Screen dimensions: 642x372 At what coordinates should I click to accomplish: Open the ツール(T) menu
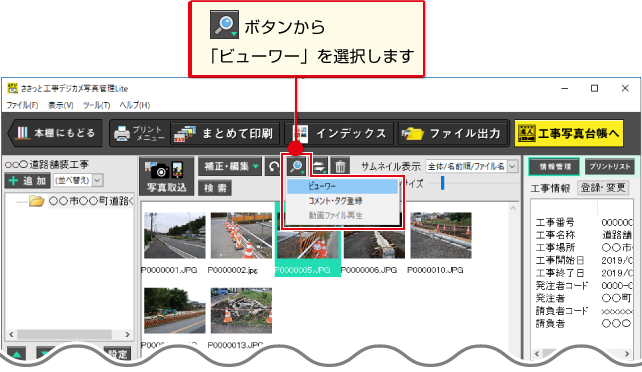pos(97,105)
